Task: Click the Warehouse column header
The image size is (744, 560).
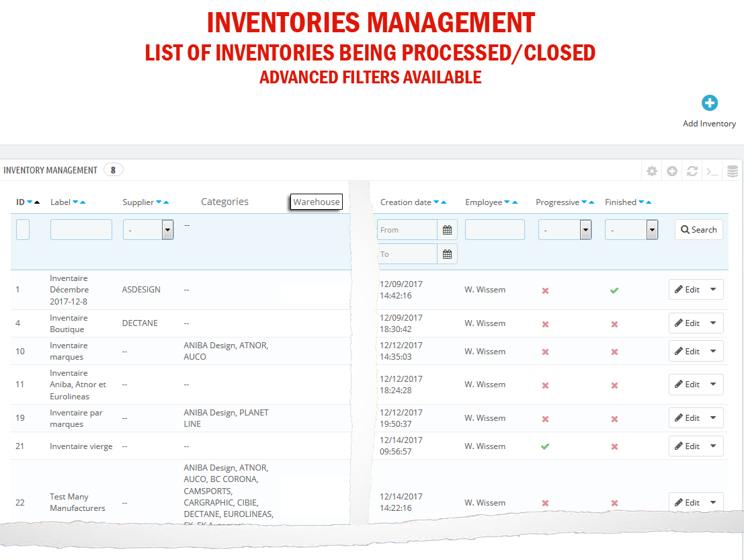Action: 317,202
